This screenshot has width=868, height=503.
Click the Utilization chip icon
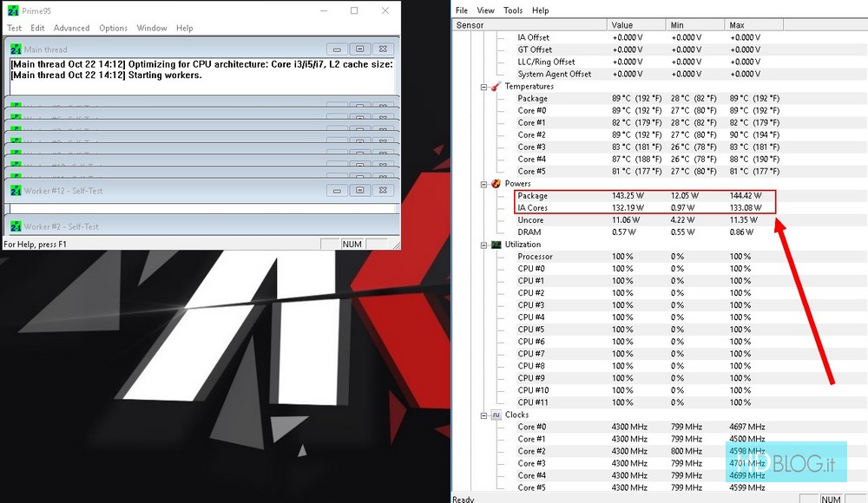496,245
